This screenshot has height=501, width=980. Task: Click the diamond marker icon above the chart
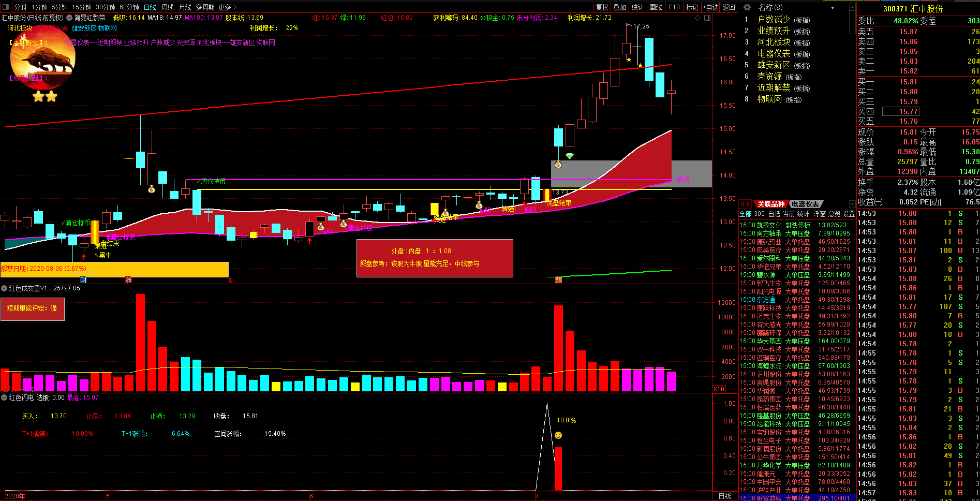(x=698, y=18)
